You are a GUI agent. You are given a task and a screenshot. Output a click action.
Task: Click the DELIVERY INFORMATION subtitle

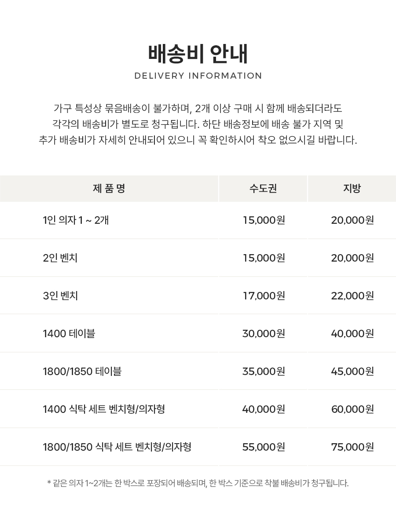[x=198, y=76]
